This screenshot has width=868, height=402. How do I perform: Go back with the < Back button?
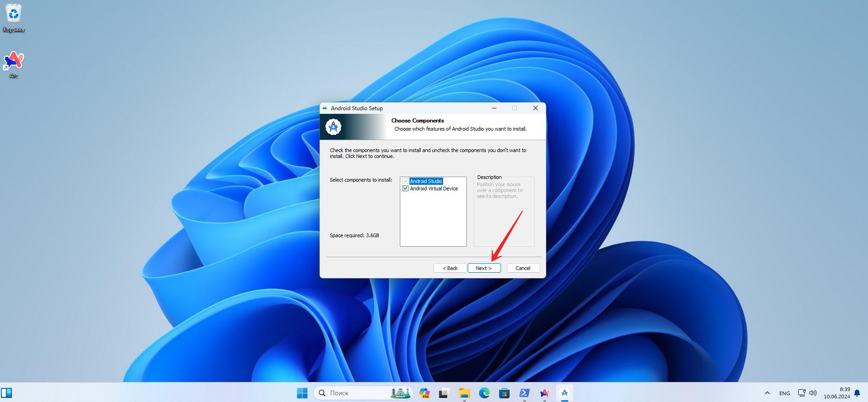(x=450, y=268)
